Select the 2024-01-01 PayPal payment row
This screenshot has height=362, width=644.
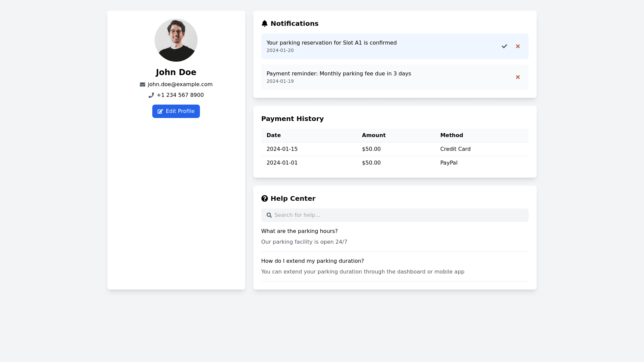point(394,163)
